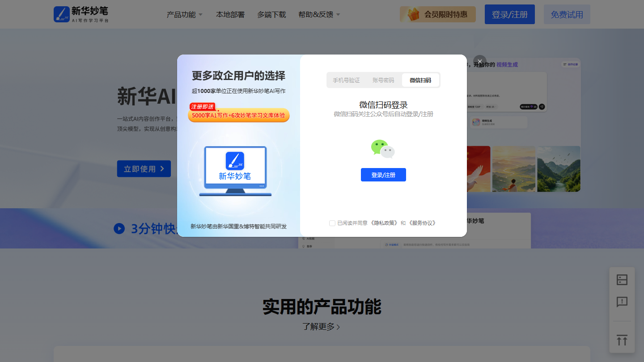
Task: Close the login dialog with X
Action: [480, 61]
